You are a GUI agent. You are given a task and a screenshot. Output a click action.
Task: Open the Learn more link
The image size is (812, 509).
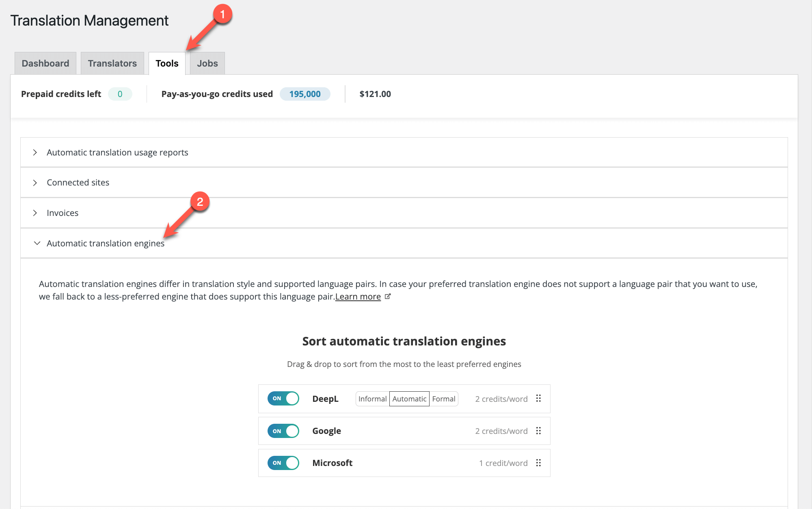pos(358,297)
